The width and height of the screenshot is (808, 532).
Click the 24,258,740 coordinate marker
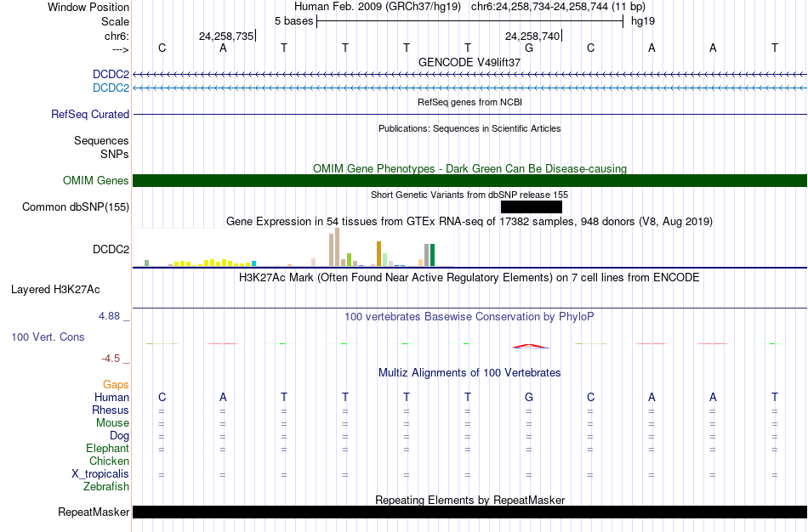(532, 36)
